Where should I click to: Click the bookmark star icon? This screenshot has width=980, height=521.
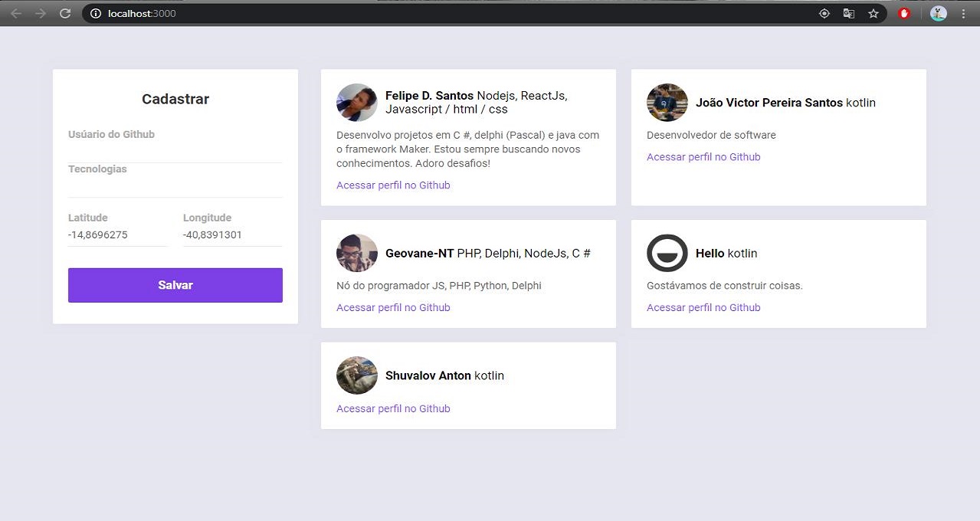point(873,14)
